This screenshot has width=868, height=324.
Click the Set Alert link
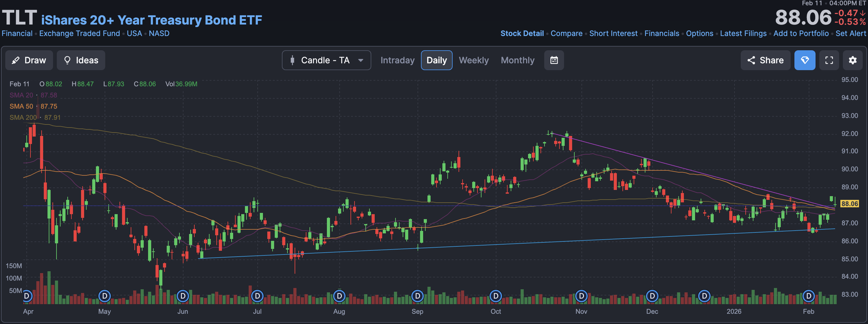pos(851,34)
